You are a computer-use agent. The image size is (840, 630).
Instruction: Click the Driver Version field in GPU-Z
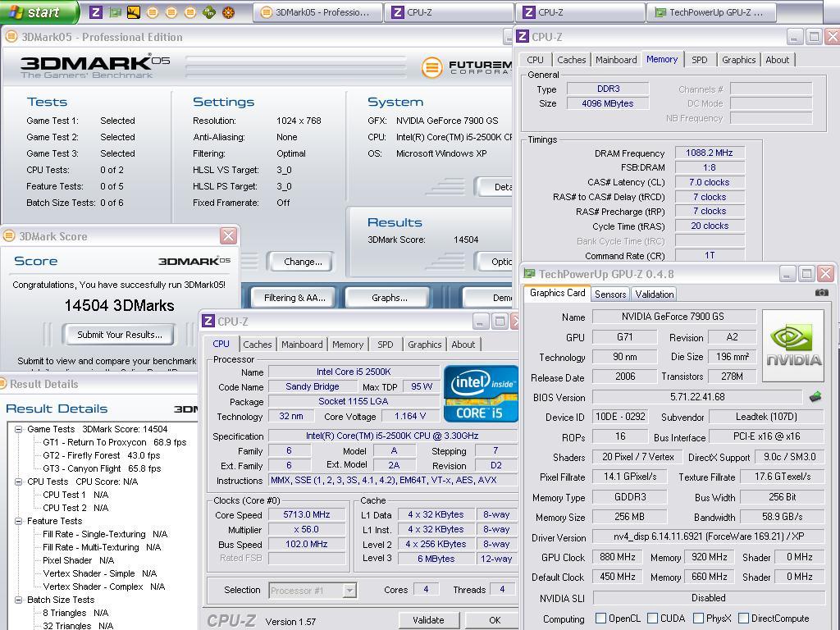click(708, 536)
